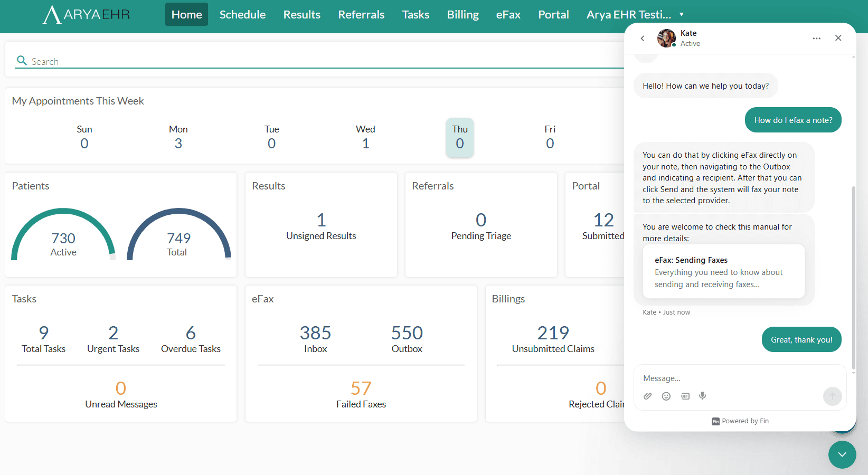Screen dimensions: 868x475
Task: Open the GIF picker in chat
Action: (685, 396)
